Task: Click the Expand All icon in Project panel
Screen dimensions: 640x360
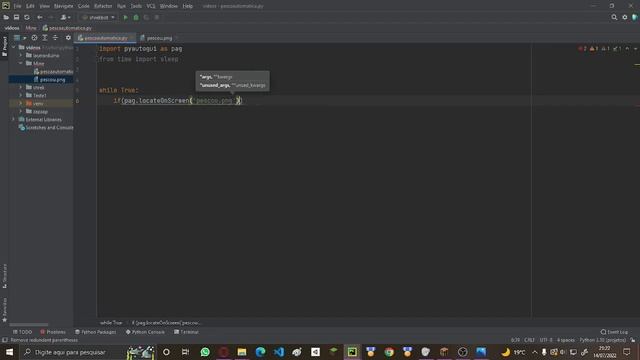Action: click(45, 38)
